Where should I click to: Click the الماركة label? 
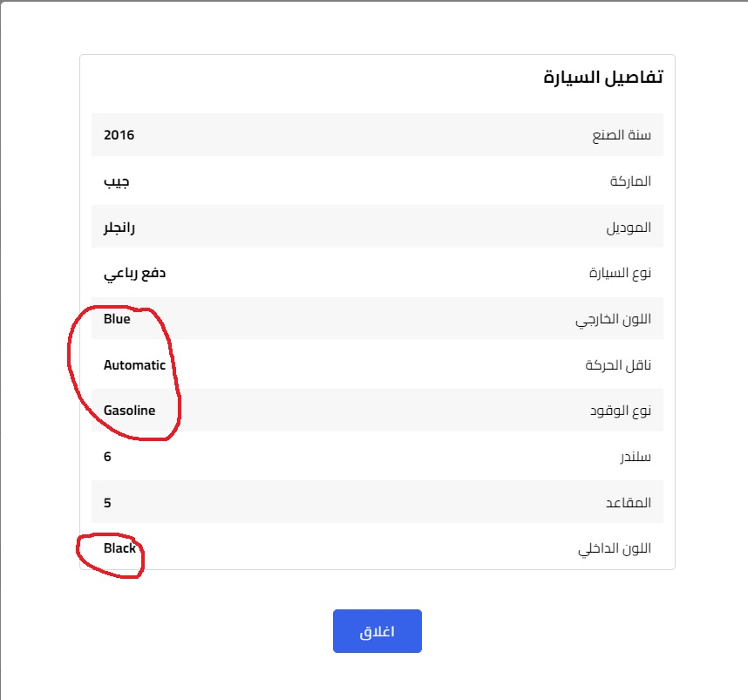pyautogui.click(x=630, y=181)
